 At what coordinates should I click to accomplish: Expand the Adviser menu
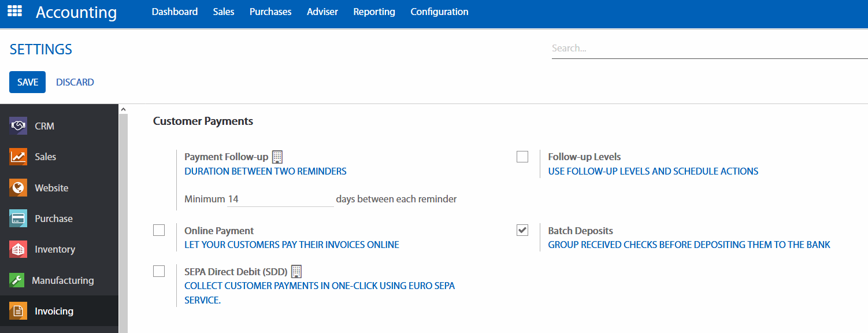click(322, 12)
